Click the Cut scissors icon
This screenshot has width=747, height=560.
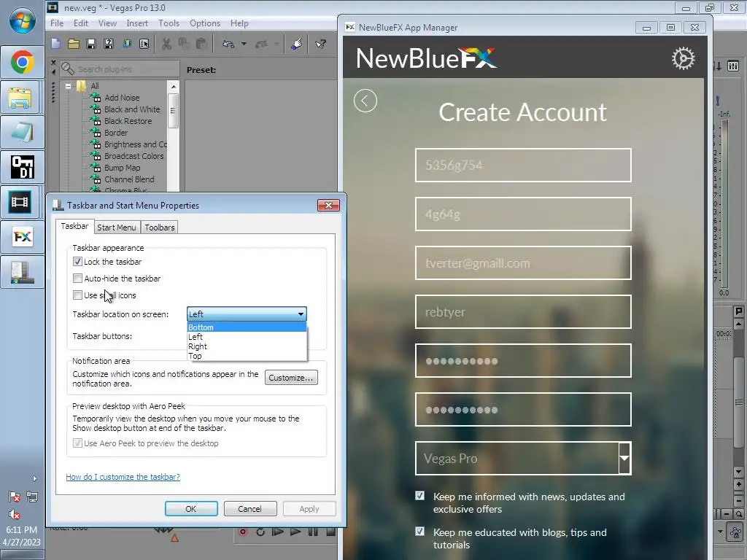pyautogui.click(x=166, y=44)
